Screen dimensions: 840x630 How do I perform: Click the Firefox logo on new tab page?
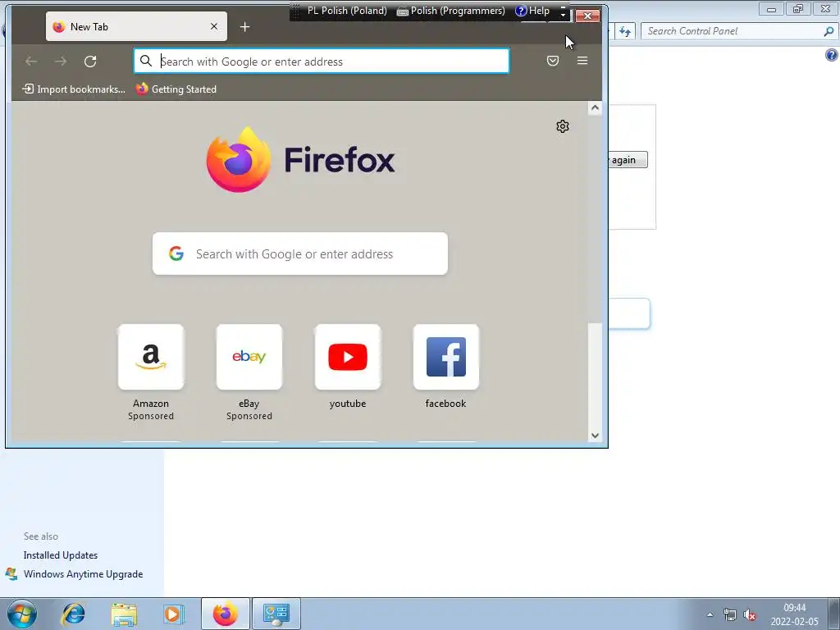(300, 160)
